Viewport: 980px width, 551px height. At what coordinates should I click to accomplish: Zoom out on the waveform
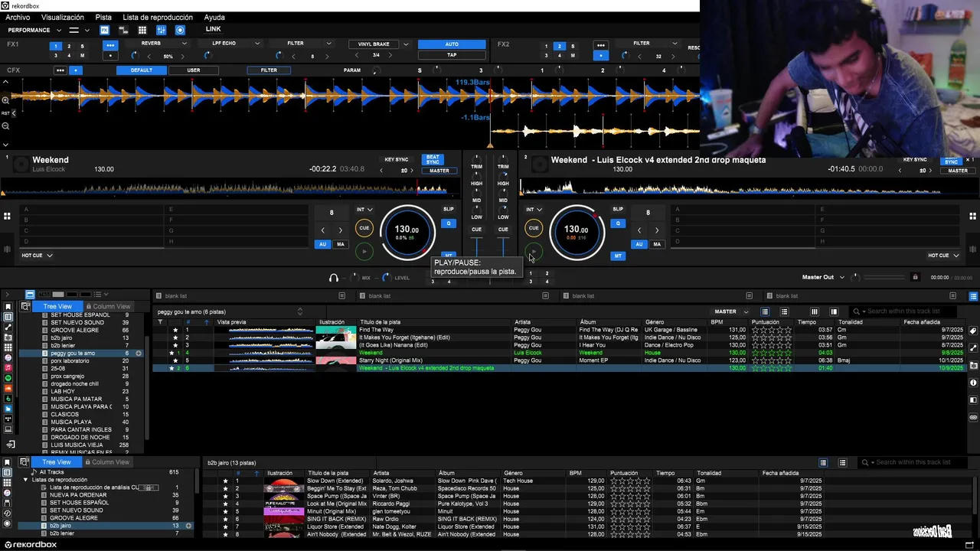tap(5, 126)
